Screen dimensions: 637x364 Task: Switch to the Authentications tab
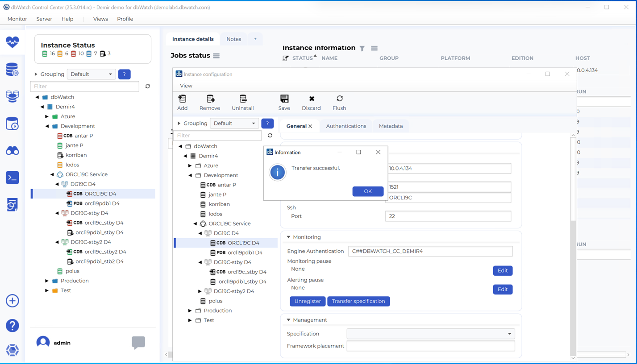click(x=346, y=126)
